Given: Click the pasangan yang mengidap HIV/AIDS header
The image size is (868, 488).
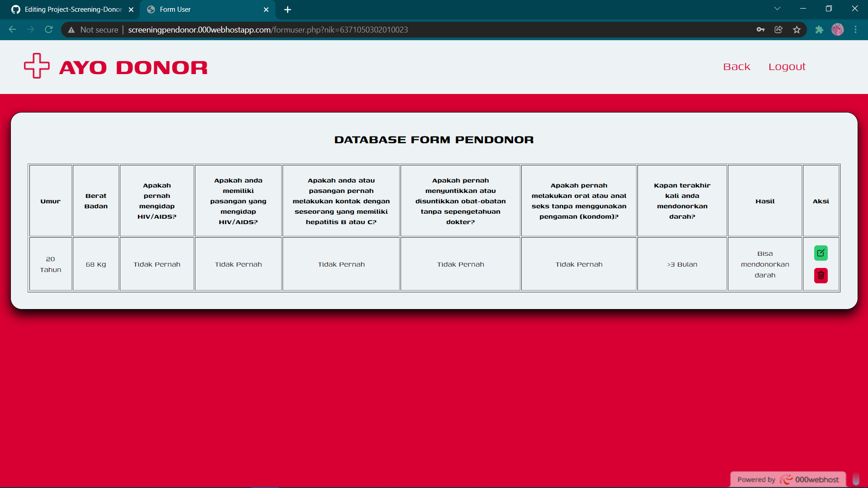Looking at the screenshot, I should point(238,201).
